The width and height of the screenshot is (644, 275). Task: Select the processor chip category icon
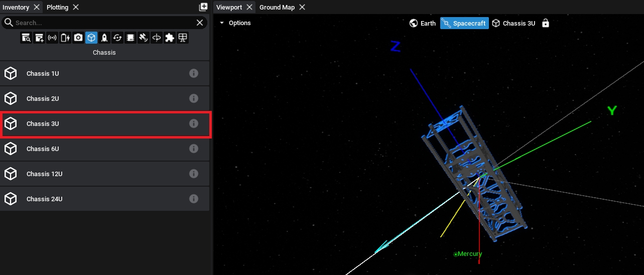click(131, 38)
